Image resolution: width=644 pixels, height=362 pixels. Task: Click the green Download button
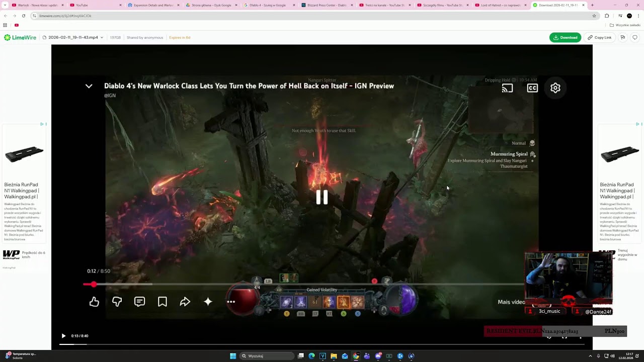pyautogui.click(x=565, y=37)
